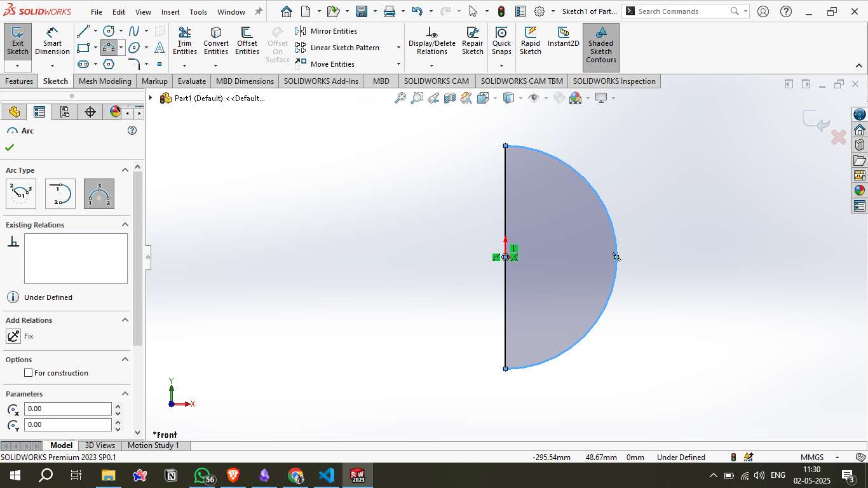
Task: Pick the Line sketch tool
Action: coord(83,31)
